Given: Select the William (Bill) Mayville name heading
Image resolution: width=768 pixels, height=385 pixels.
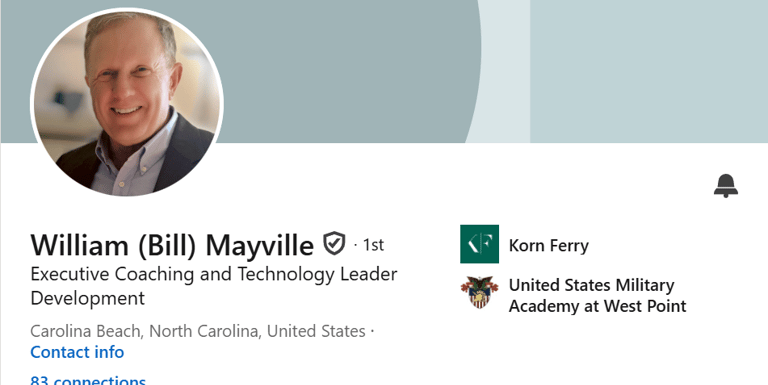Looking at the screenshot, I should point(172,245).
